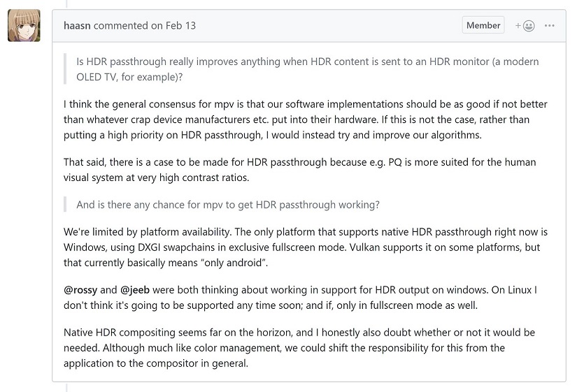Click the timeline connector line below the comment
The height and width of the screenshot is (392, 584).
pos(67,387)
